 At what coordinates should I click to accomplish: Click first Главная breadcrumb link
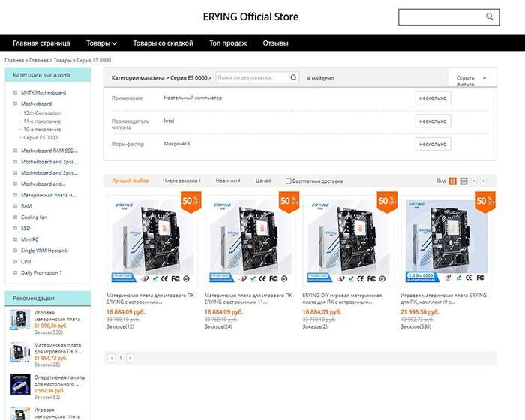tap(14, 60)
